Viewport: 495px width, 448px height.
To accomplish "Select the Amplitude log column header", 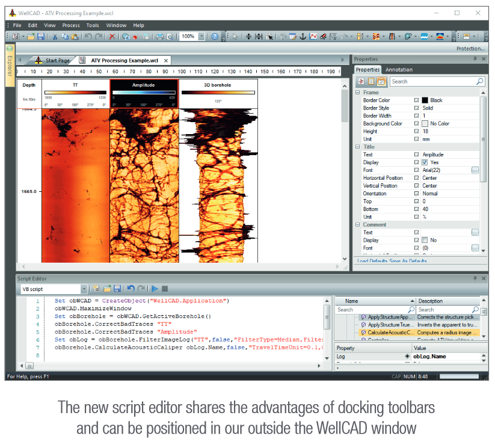I will tap(144, 93).
